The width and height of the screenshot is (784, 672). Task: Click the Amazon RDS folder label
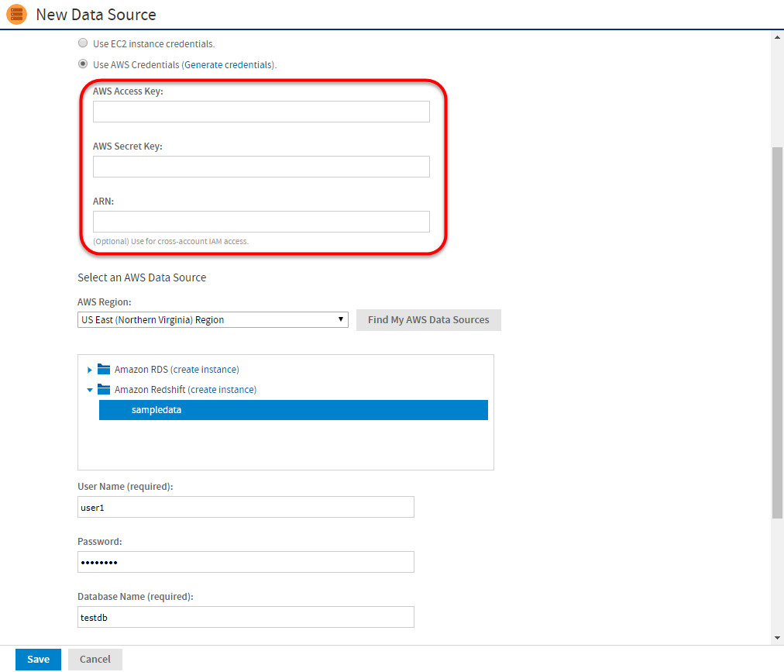141,370
